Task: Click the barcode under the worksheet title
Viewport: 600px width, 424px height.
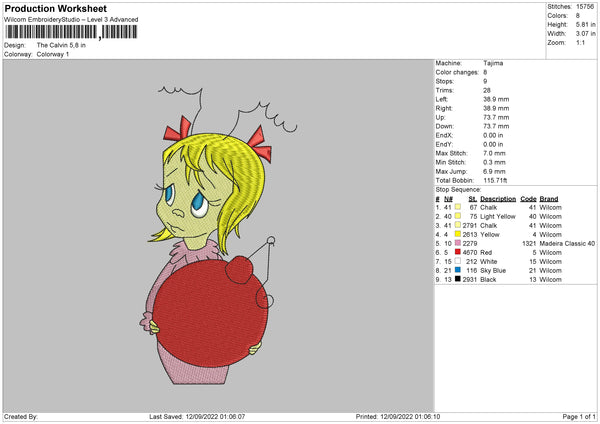Action: (x=71, y=32)
